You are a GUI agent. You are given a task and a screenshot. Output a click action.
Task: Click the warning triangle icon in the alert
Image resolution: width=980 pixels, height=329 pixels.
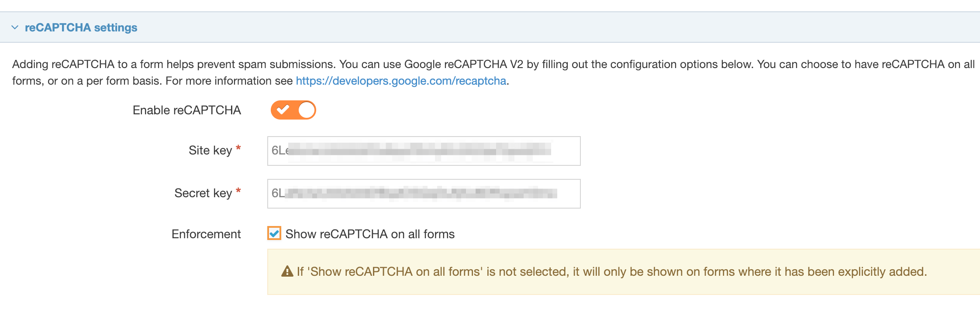coord(287,271)
